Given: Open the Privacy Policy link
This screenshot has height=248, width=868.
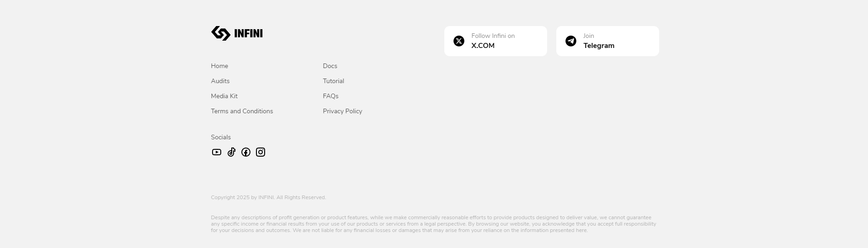Looking at the screenshot, I should tap(342, 111).
